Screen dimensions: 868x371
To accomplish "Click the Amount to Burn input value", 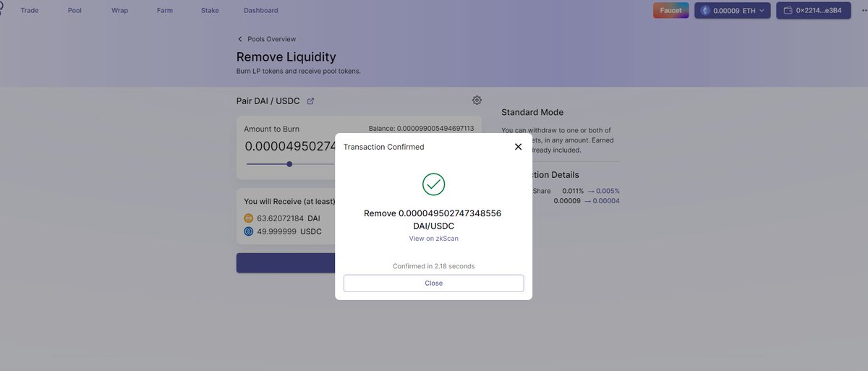I will click(291, 146).
